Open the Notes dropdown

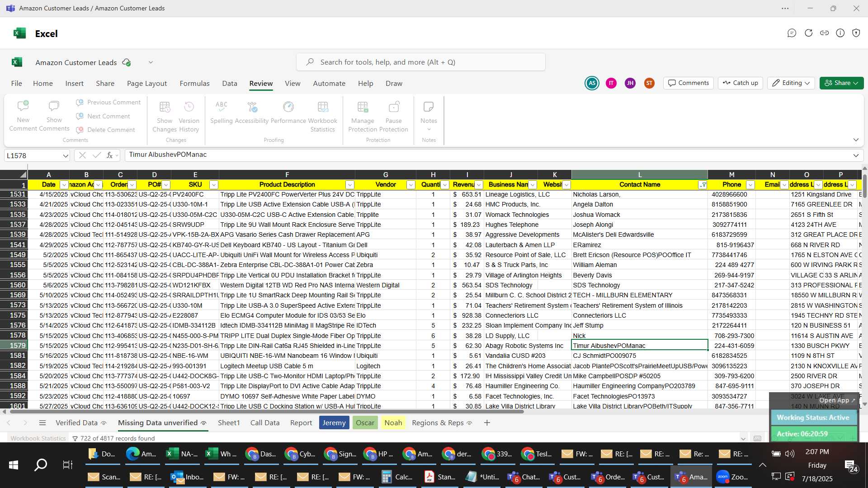pos(429,117)
